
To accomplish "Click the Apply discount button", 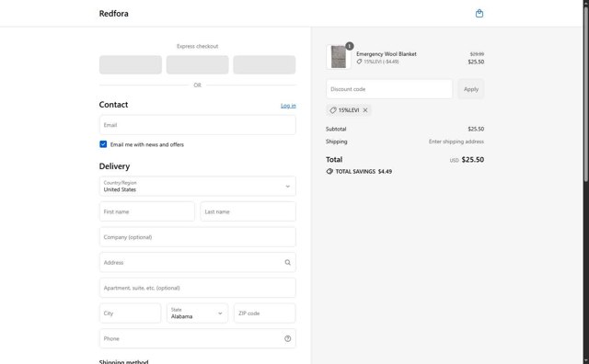I will pyautogui.click(x=470, y=89).
